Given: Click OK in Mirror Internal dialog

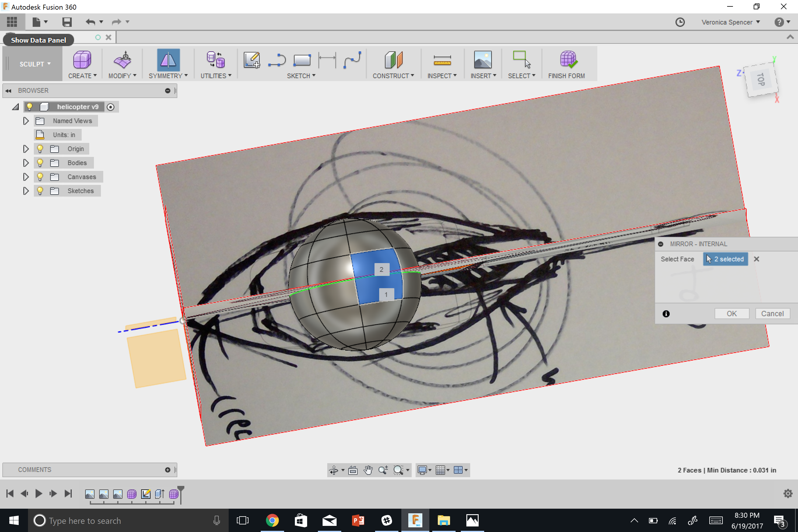Looking at the screenshot, I should [731, 314].
